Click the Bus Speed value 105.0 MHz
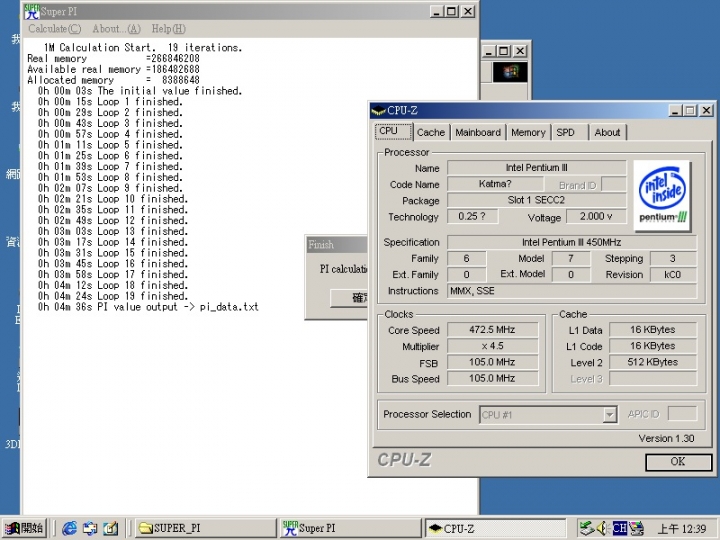This screenshot has height=540, width=720. (492, 378)
